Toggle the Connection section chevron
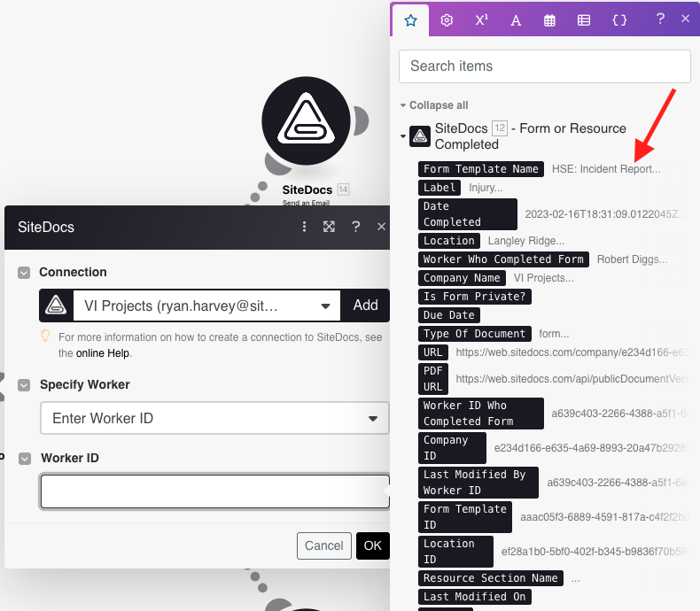This screenshot has width=700, height=611. click(24, 273)
